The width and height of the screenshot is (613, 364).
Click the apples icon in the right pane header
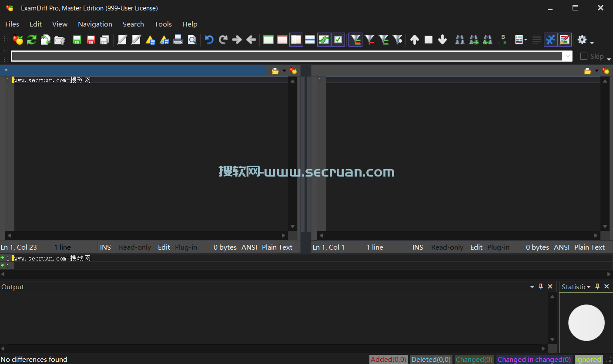[606, 71]
